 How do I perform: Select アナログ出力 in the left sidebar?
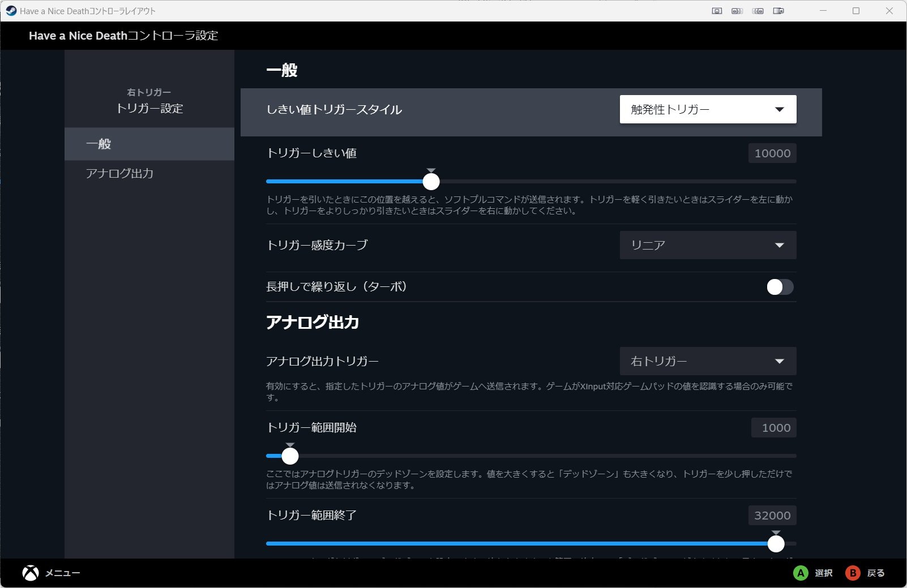point(149,173)
